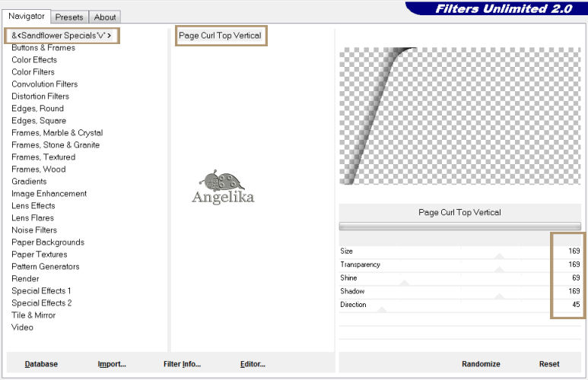Viewport: 588px width, 380px height.
Task: Open the About tab
Action: (x=105, y=17)
